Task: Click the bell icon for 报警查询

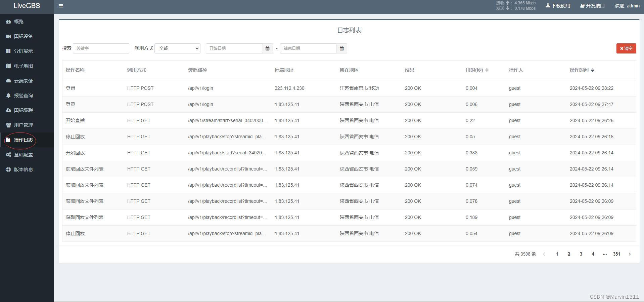Action: (8, 96)
